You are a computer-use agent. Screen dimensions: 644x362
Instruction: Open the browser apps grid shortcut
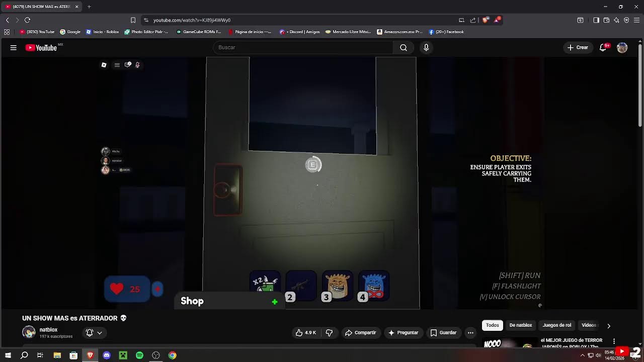point(7,32)
